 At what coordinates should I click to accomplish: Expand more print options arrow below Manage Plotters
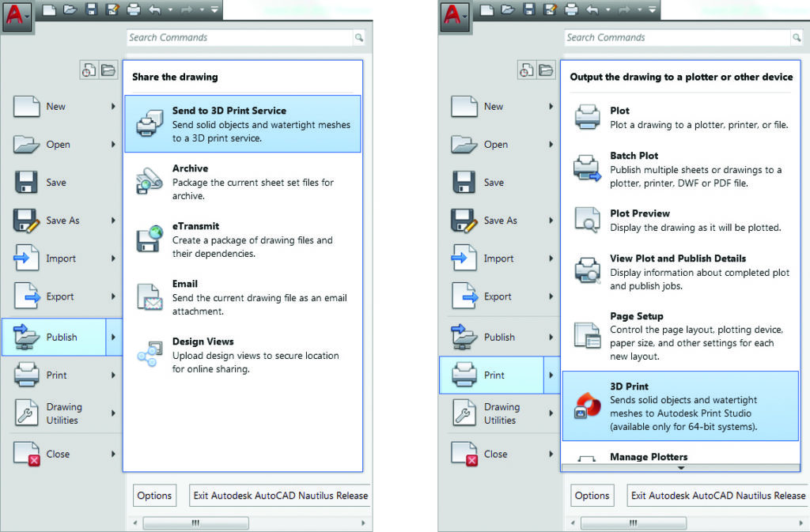[x=681, y=467]
